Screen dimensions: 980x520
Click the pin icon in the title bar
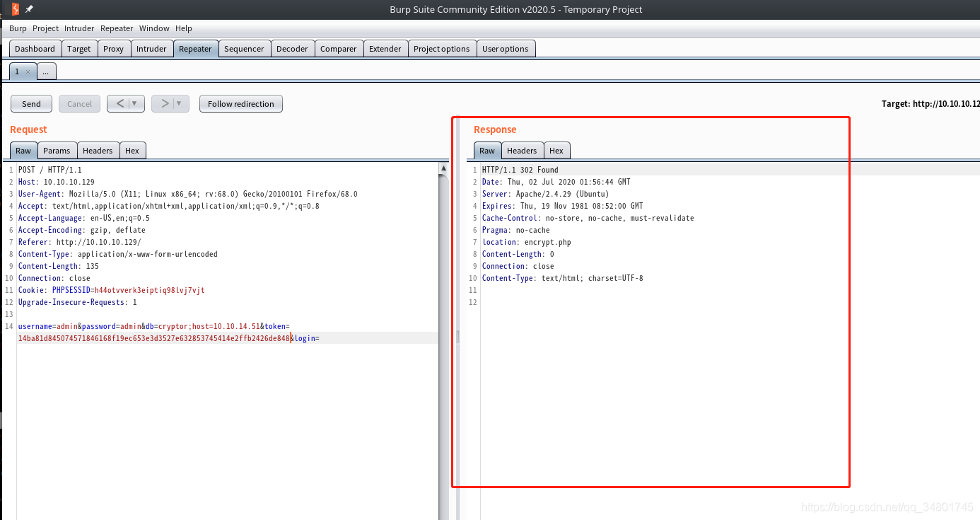pos(29,10)
